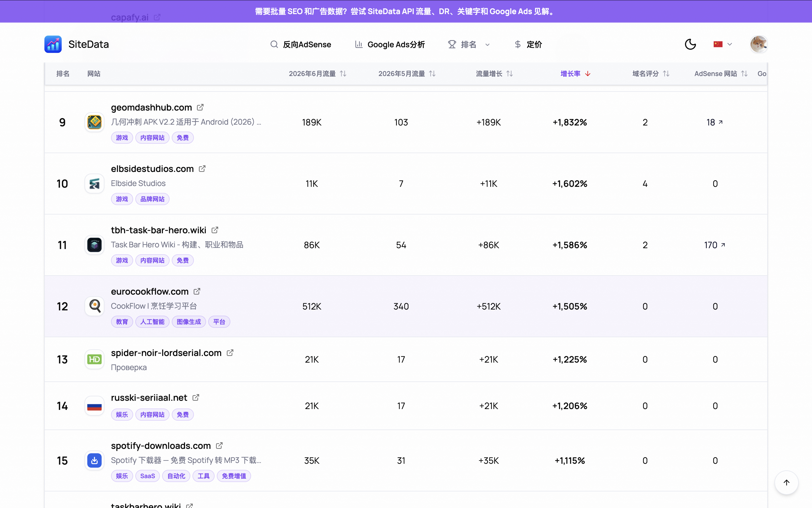This screenshot has width=812, height=508.
Task: Select the 游戏 tag on geomdashhub.com
Action: 122,137
